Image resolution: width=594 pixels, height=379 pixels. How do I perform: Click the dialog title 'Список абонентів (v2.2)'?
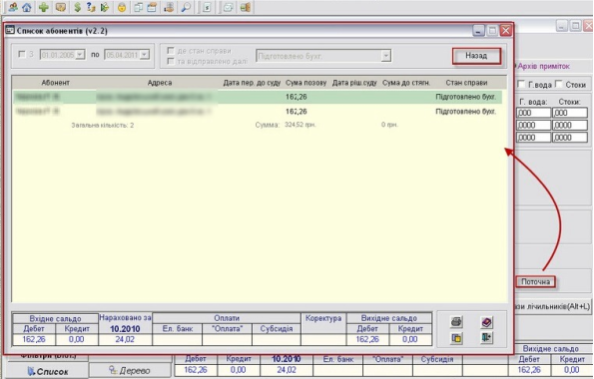click(x=62, y=31)
